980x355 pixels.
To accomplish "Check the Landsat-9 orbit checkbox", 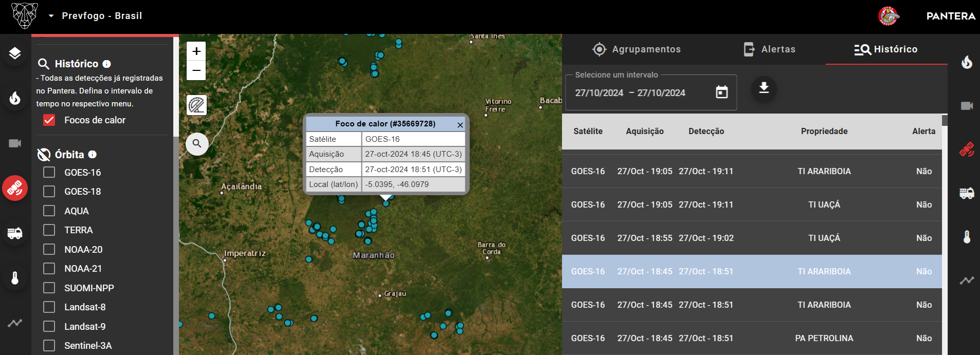I will pyautogui.click(x=49, y=326).
